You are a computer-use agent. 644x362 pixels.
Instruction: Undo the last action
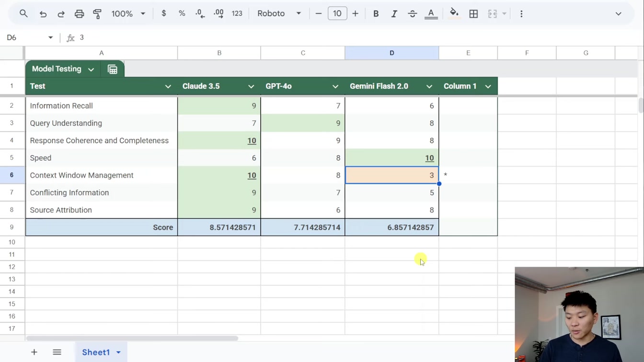pyautogui.click(x=43, y=14)
